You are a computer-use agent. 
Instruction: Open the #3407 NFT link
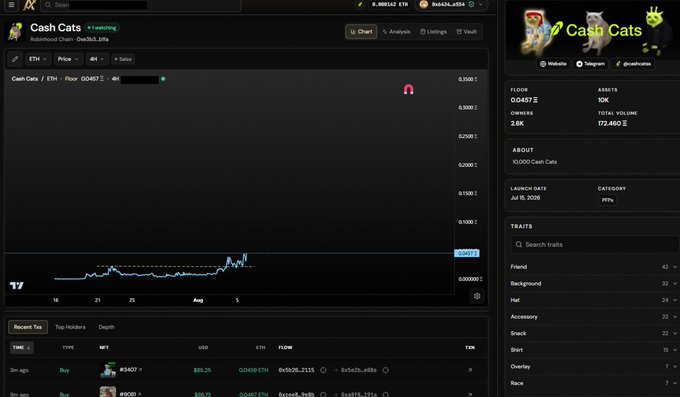tap(131, 370)
